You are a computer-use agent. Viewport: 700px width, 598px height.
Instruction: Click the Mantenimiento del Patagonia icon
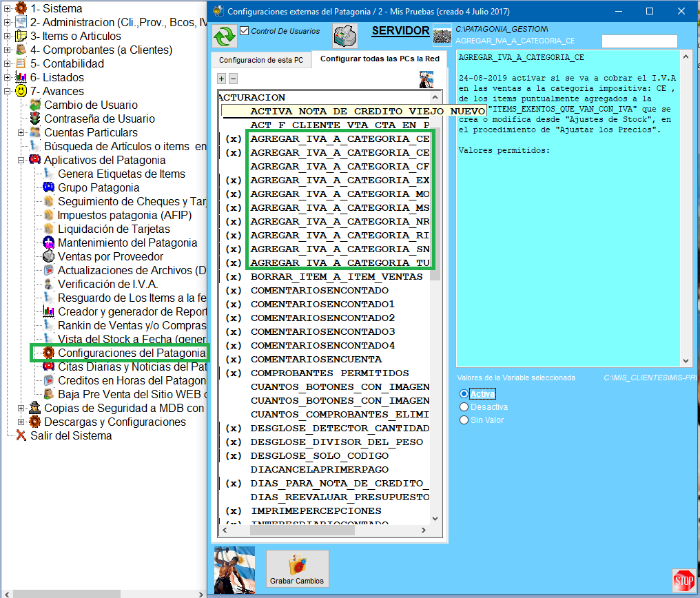[49, 243]
